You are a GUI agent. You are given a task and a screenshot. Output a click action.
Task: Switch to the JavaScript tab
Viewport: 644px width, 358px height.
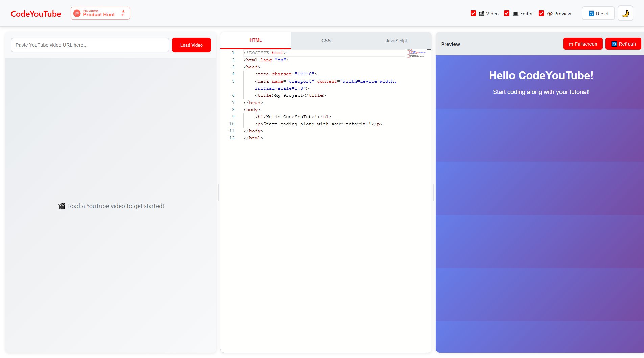point(396,41)
